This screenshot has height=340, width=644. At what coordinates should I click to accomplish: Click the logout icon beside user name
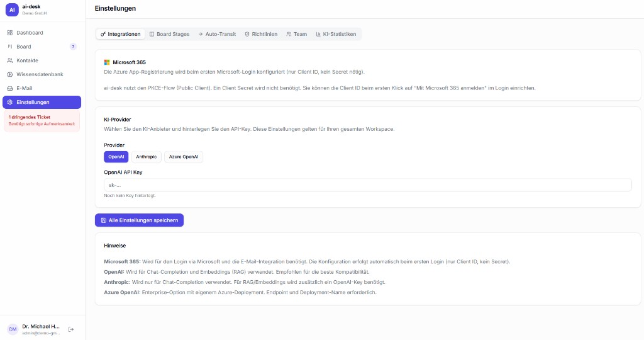click(x=71, y=329)
